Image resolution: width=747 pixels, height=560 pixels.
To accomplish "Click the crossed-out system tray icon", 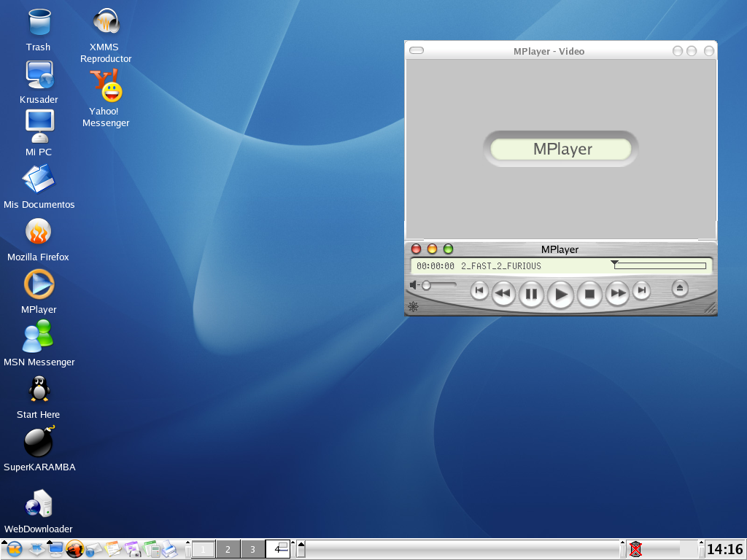I will [x=635, y=549].
